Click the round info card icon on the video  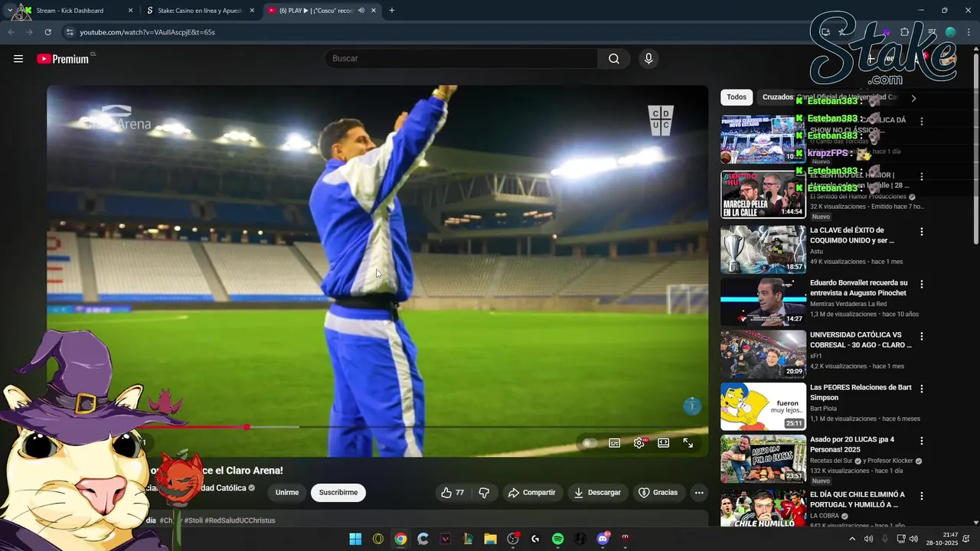pyautogui.click(x=692, y=406)
